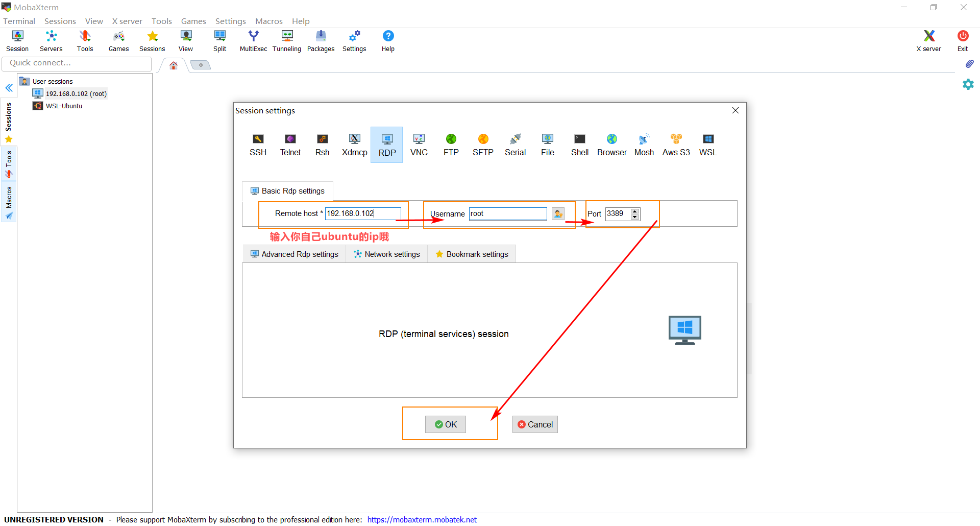Open the Servers toolbar button

(51, 41)
